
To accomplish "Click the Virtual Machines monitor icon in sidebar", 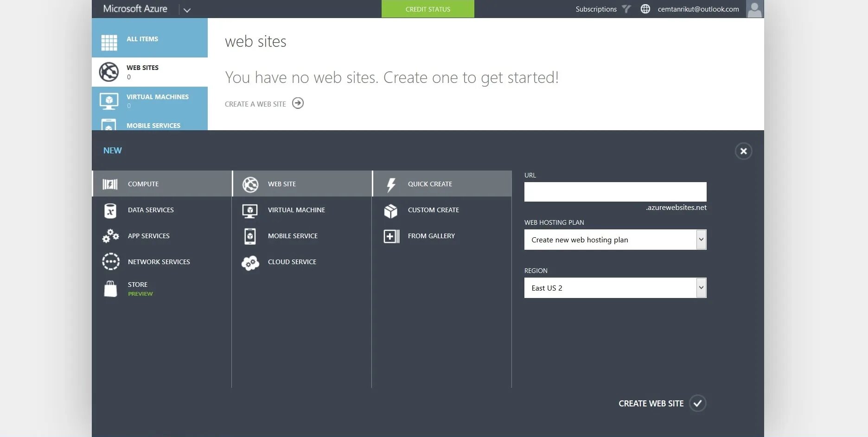I will (109, 101).
